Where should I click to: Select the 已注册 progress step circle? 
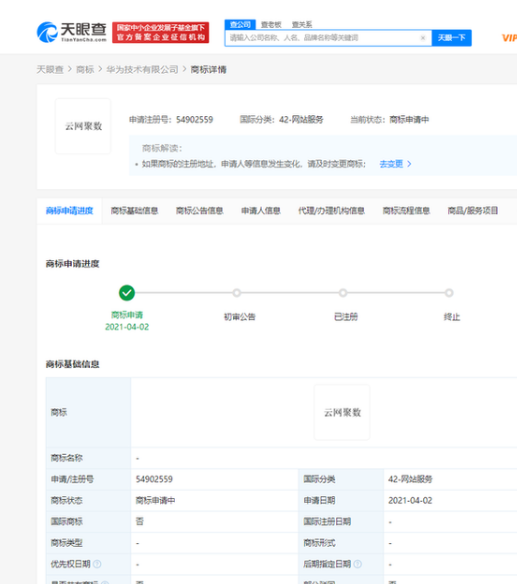point(343,293)
